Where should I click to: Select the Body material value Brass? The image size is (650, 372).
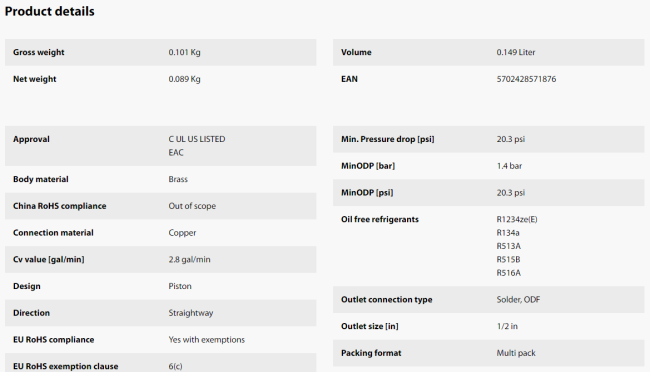tap(178, 179)
